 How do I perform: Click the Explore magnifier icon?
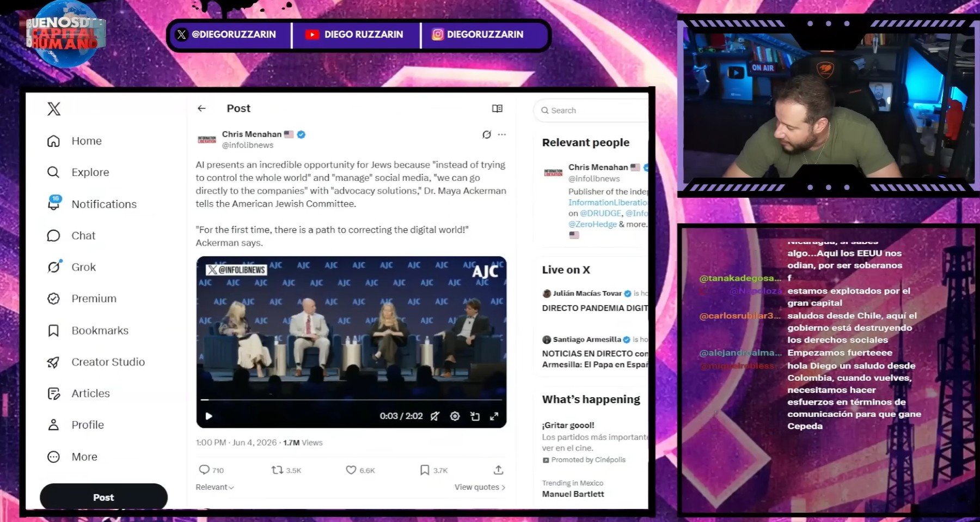53,173
